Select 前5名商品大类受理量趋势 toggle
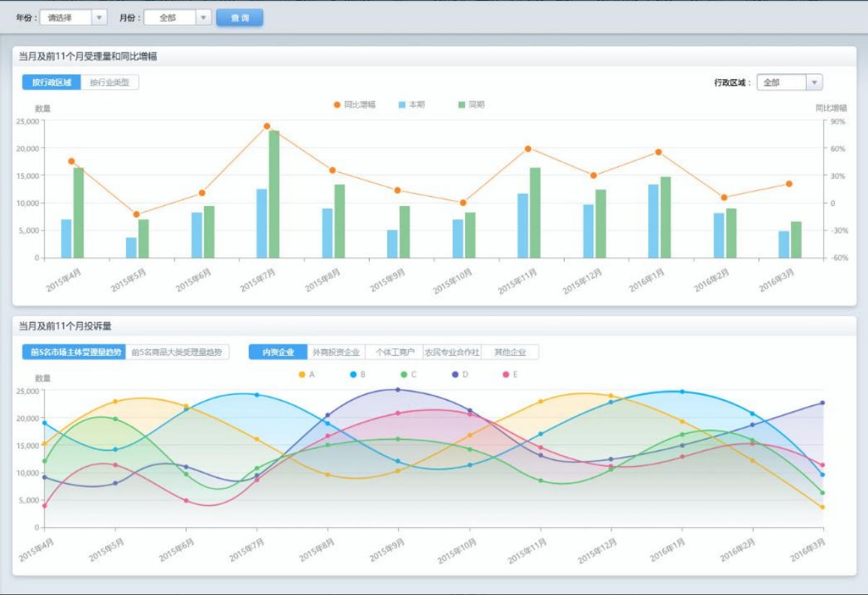Screen dimensions: 868x595 point(177,352)
